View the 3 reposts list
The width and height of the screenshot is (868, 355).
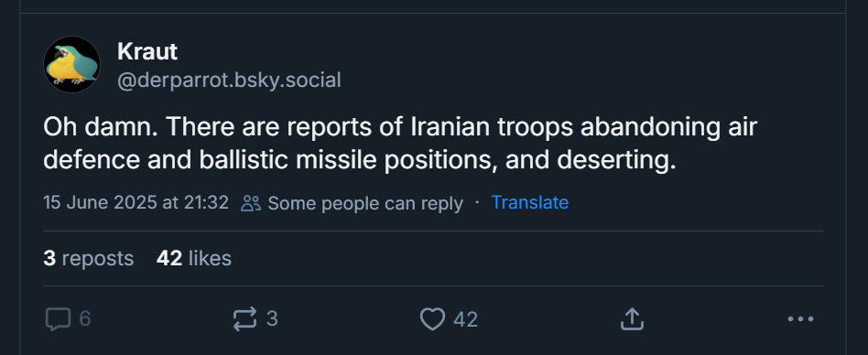[x=89, y=258]
